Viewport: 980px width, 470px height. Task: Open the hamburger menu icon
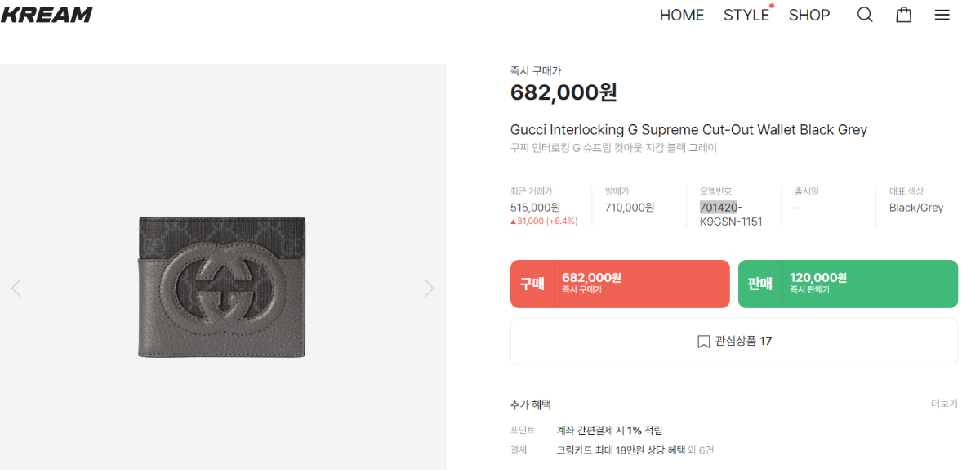942,15
